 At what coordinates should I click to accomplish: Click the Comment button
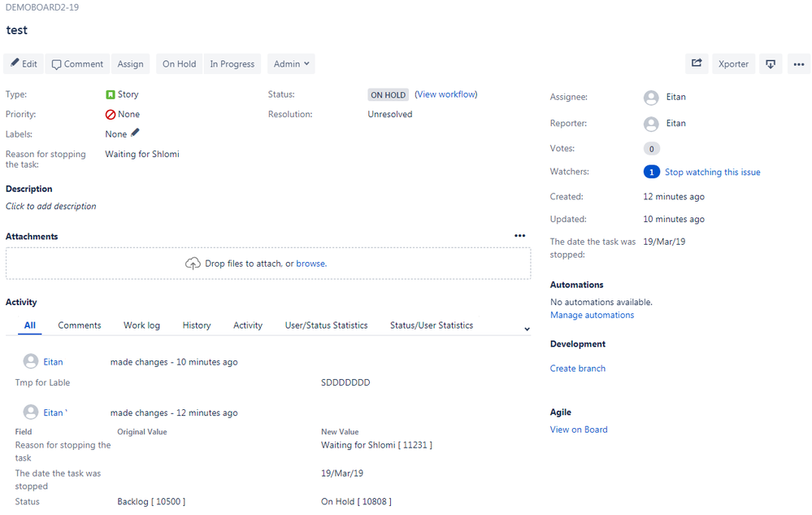coord(78,63)
